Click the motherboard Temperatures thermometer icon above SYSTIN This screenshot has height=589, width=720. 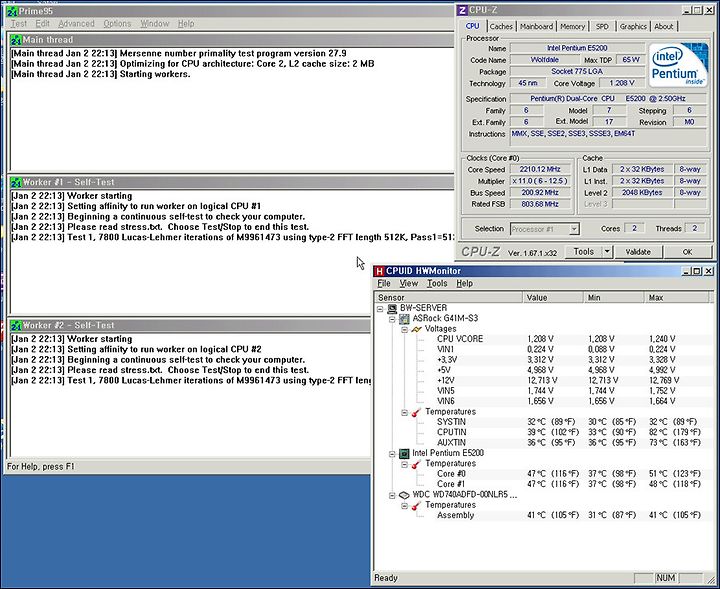pyautogui.click(x=416, y=412)
